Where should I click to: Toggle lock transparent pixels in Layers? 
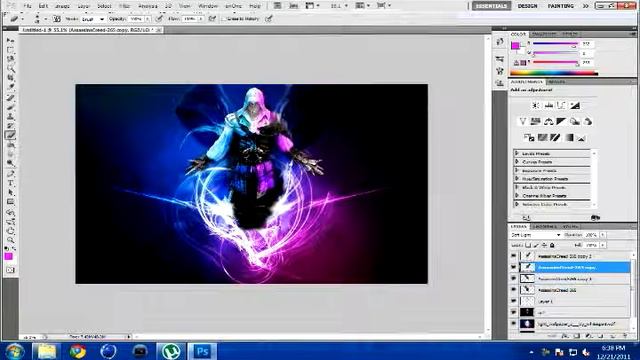pos(528,245)
